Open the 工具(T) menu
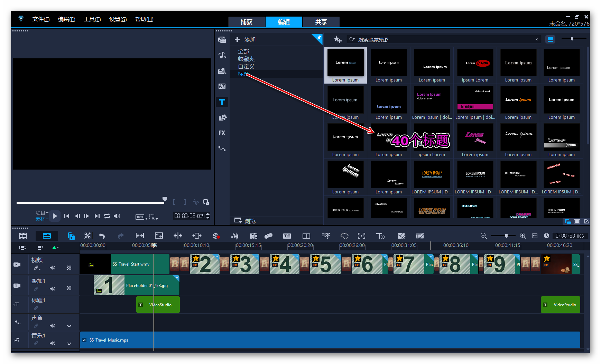 point(92,19)
